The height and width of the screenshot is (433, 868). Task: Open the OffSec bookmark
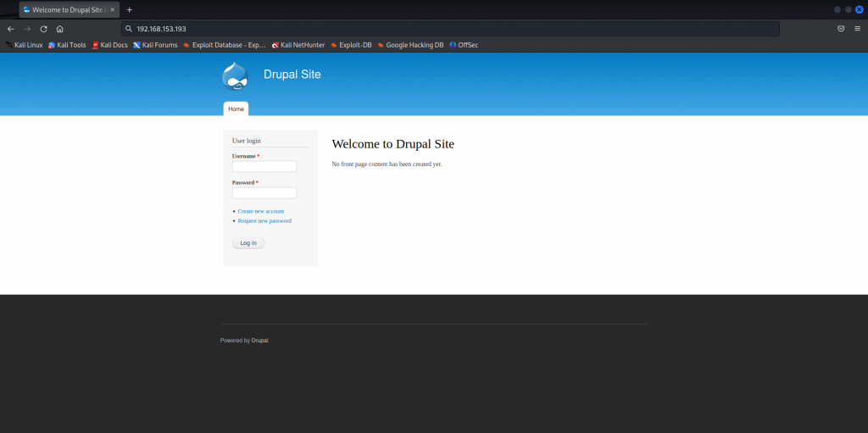[464, 45]
